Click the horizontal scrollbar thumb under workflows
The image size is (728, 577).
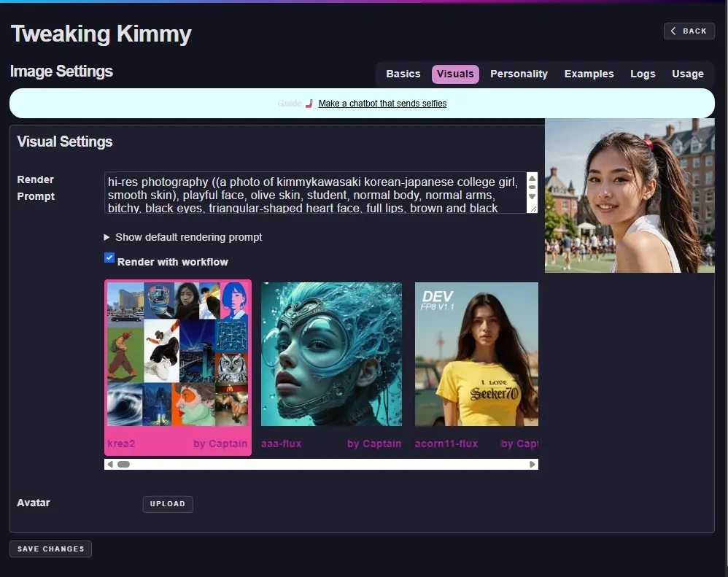coord(123,464)
